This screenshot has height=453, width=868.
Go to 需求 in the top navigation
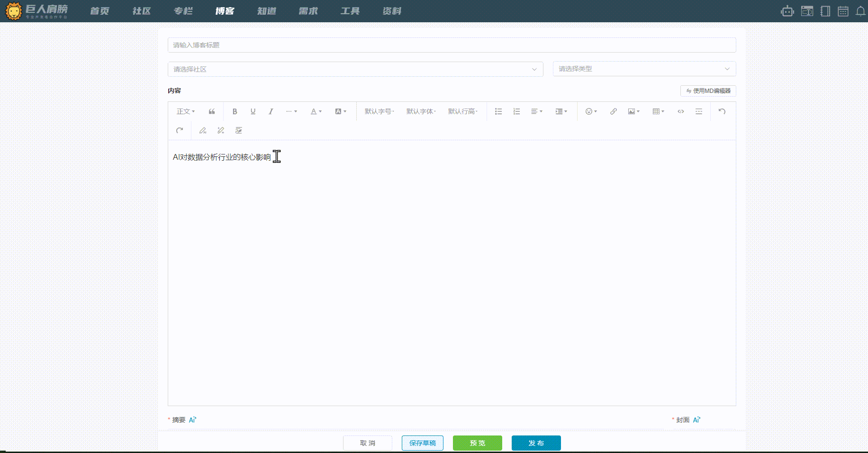tap(308, 11)
